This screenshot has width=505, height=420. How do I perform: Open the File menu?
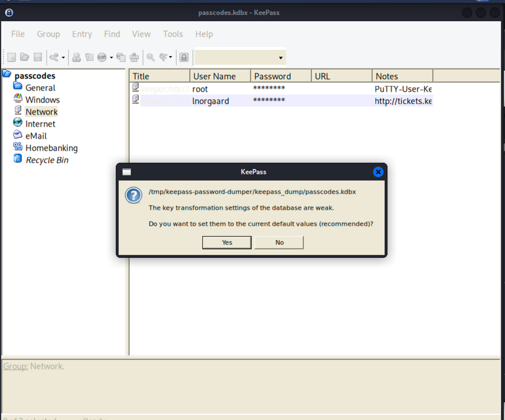[x=18, y=34]
